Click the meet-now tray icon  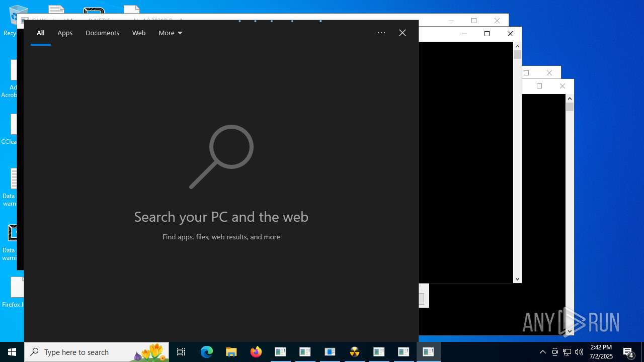coord(555,352)
